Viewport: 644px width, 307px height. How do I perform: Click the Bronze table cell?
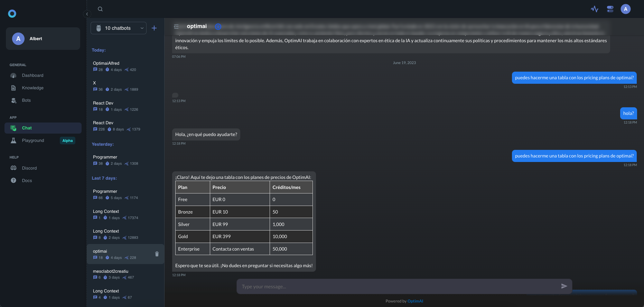tap(193, 212)
